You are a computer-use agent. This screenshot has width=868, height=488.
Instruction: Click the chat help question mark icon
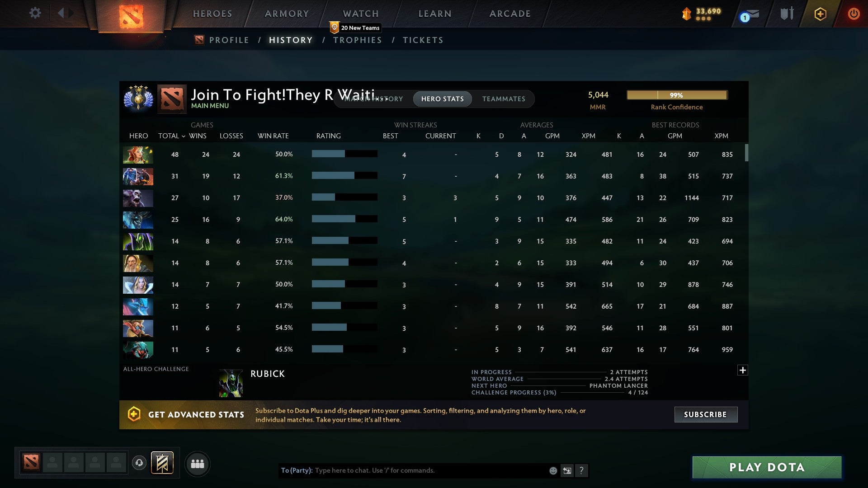(x=582, y=470)
